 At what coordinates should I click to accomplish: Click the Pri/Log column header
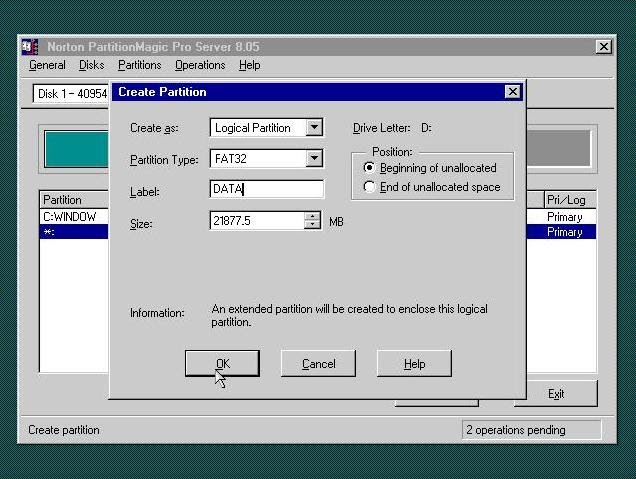point(570,200)
